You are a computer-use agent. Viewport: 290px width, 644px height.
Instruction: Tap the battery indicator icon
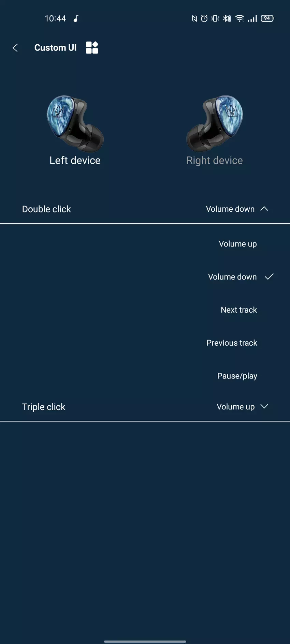point(267,18)
